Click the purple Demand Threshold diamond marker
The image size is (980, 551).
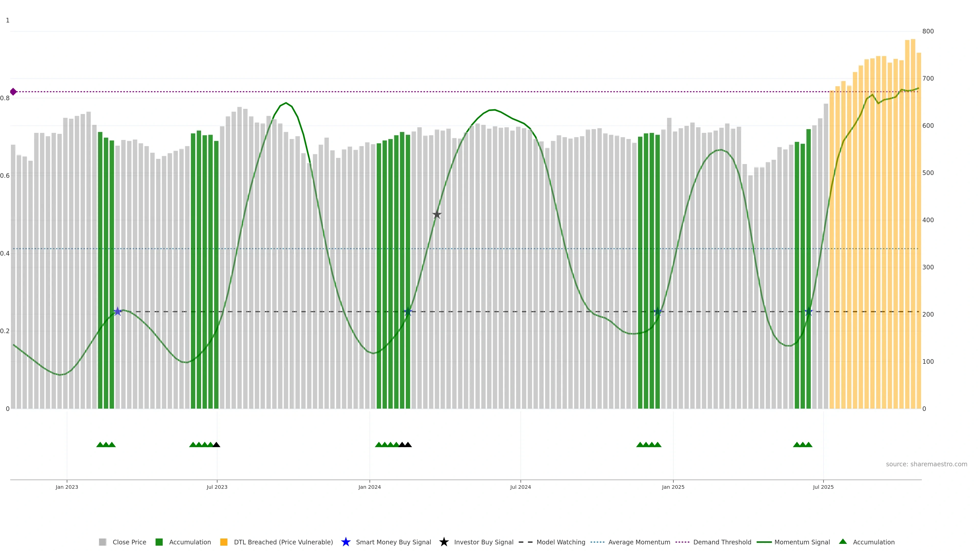[x=13, y=92]
